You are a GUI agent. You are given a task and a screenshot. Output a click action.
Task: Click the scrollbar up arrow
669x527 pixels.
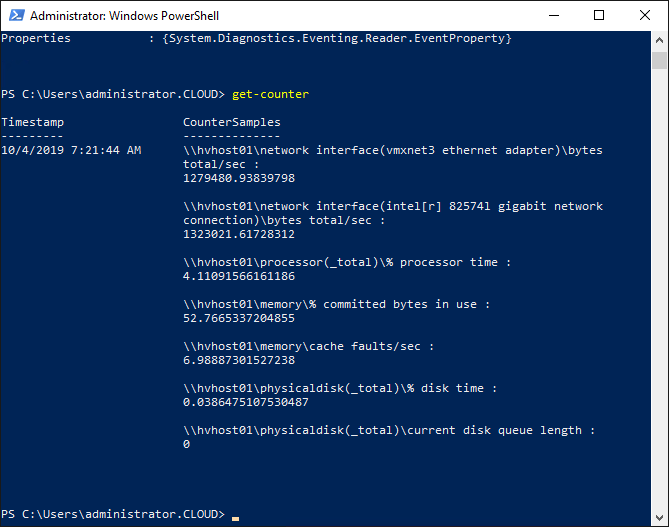tap(659, 40)
